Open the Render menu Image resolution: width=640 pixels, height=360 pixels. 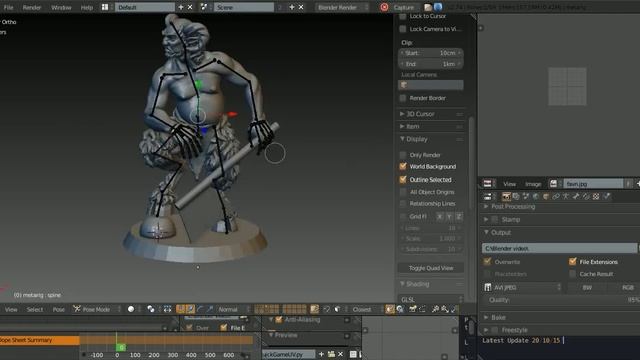pyautogui.click(x=32, y=7)
